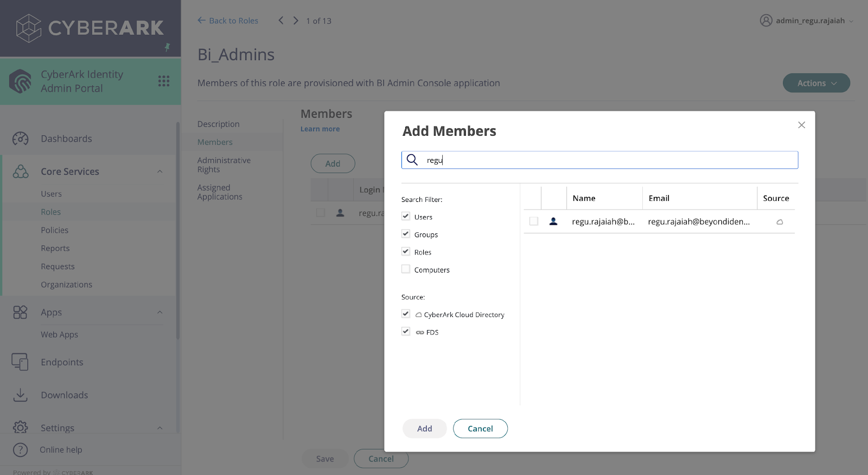868x475 pixels.
Task: Uncheck the Users search filter
Action: (x=406, y=216)
